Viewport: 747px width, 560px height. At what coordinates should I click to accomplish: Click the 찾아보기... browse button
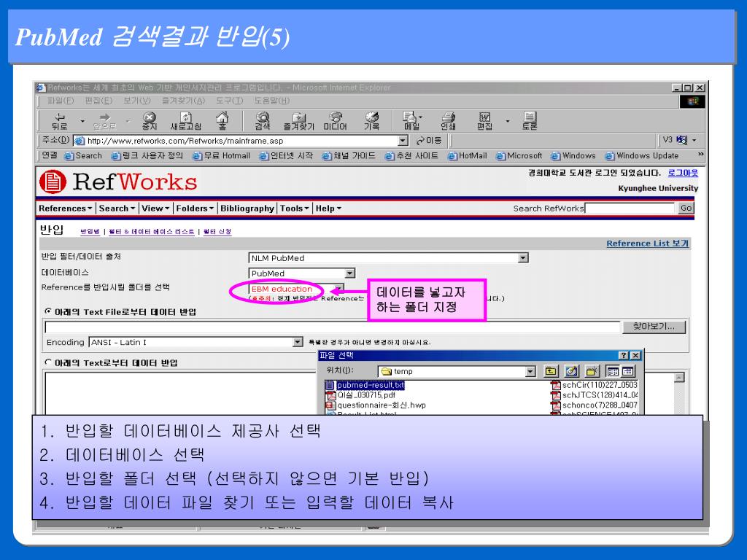tap(654, 326)
